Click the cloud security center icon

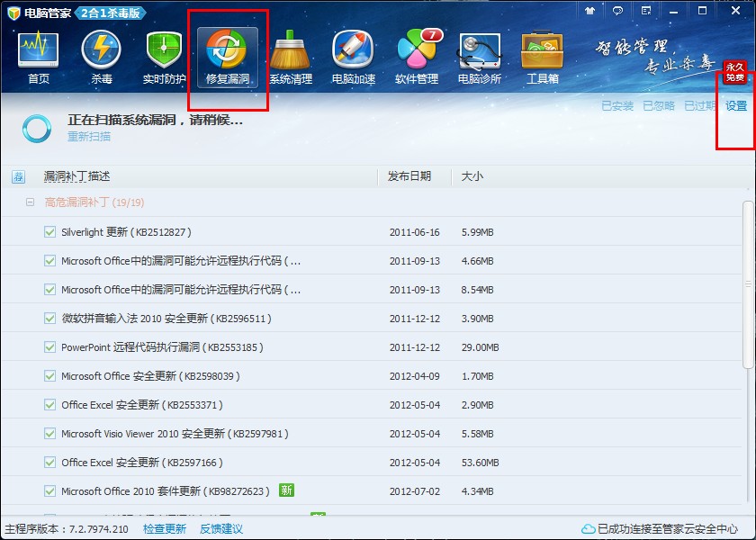[588, 529]
